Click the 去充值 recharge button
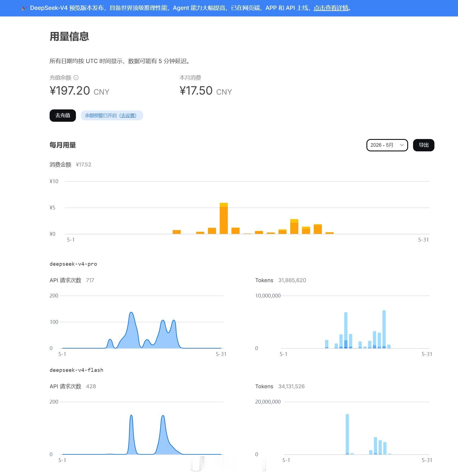 [63, 115]
